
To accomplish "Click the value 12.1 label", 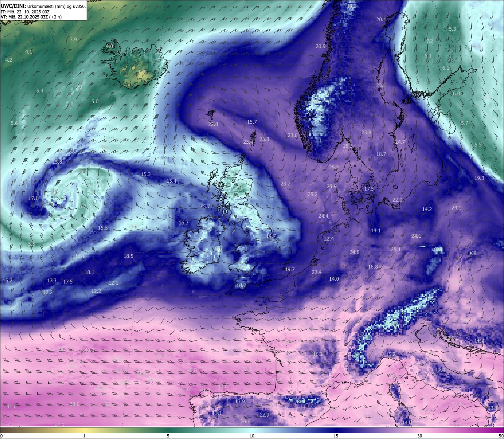I will click(113, 283).
